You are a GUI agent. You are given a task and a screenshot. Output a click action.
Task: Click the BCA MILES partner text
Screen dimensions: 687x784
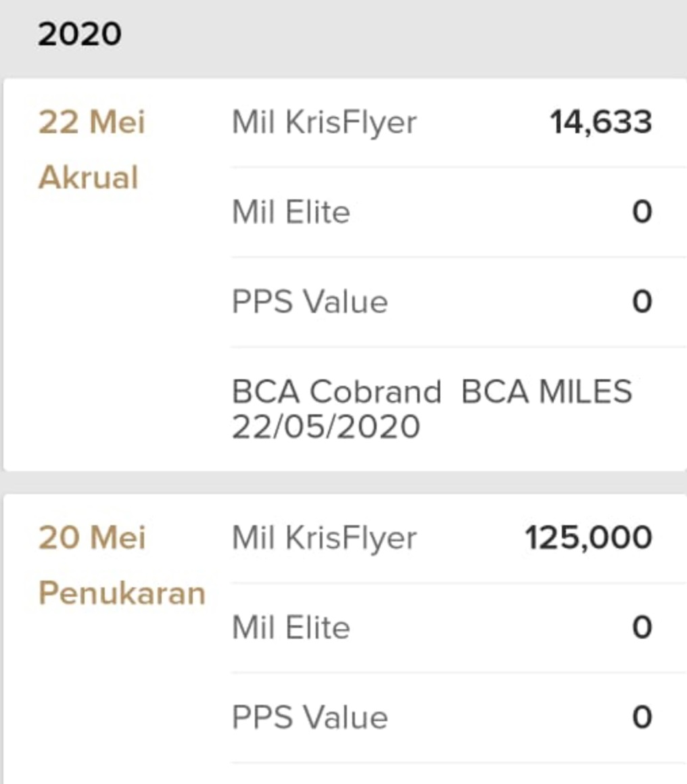(546, 391)
